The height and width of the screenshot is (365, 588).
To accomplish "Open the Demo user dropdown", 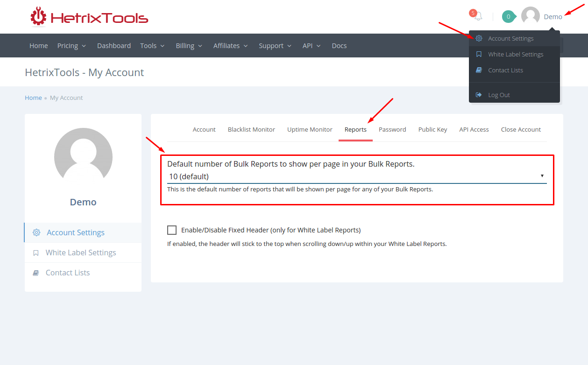I will tap(553, 17).
